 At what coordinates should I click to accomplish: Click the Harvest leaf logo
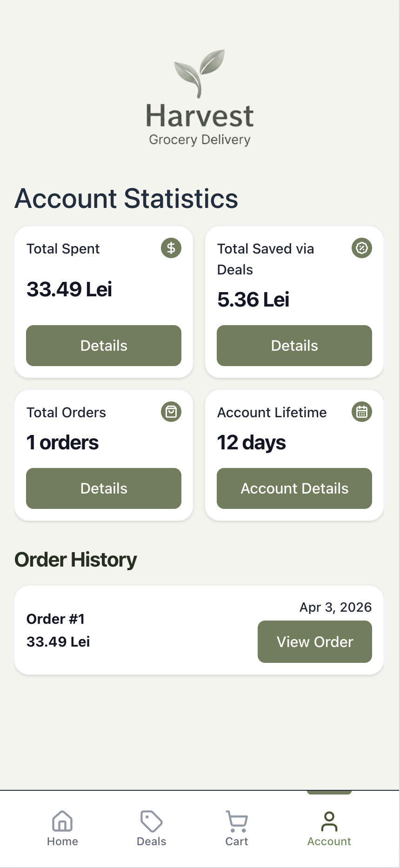click(200, 72)
